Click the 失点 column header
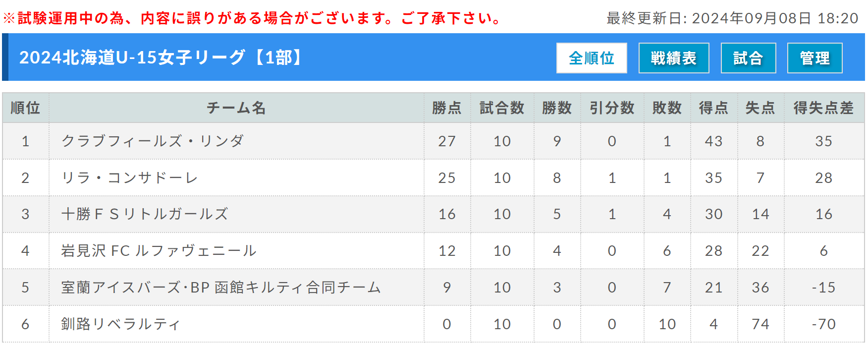 [x=760, y=108]
